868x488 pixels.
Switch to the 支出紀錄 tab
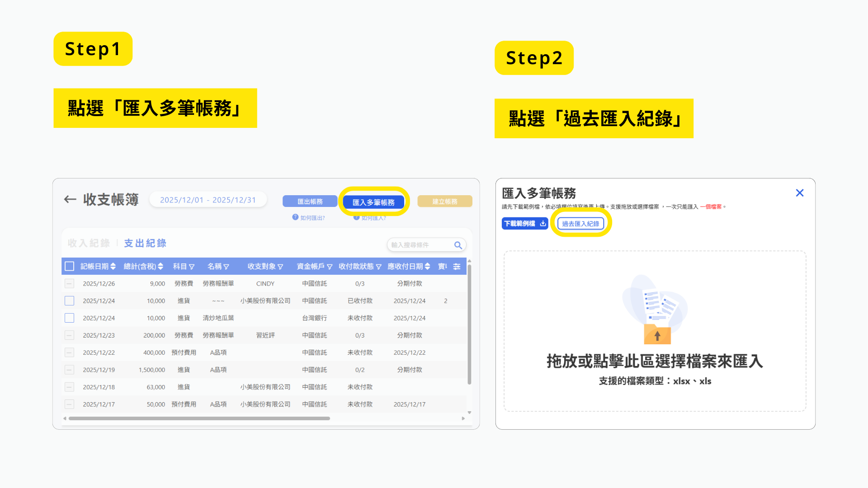(x=145, y=243)
